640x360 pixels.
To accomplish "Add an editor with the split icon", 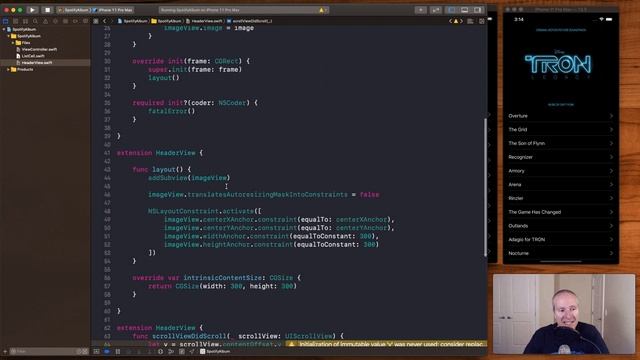I will tap(482, 21).
